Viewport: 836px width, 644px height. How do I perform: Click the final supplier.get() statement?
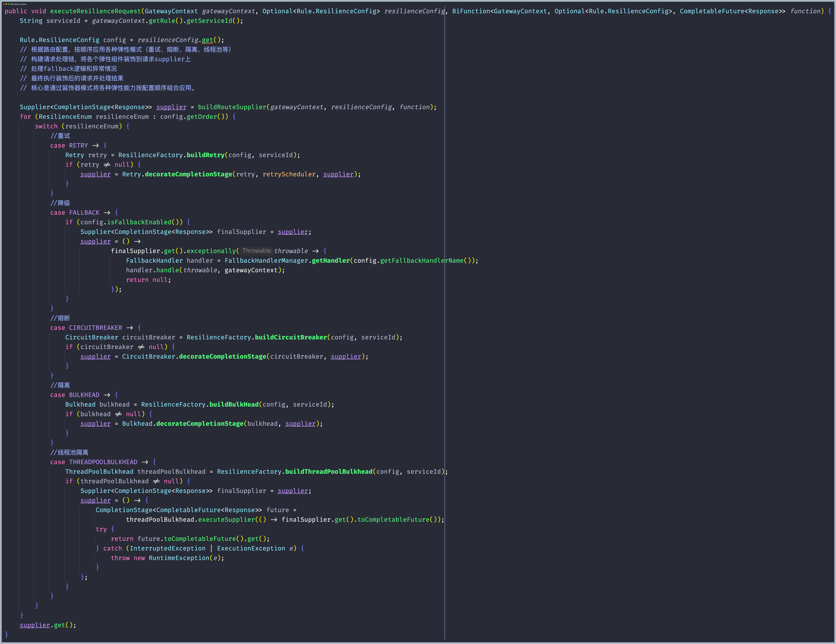click(x=47, y=625)
